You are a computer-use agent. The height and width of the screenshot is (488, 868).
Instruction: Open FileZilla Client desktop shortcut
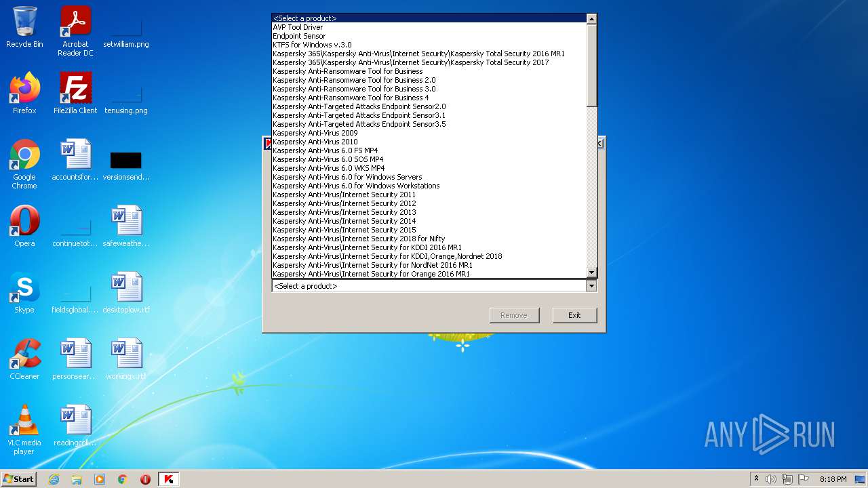(75, 94)
